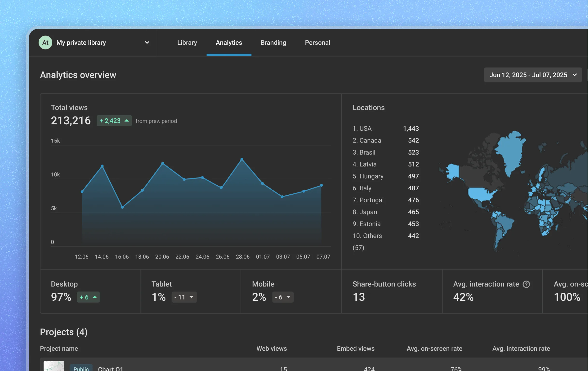Click the 42% interaction rate value

[x=463, y=297]
